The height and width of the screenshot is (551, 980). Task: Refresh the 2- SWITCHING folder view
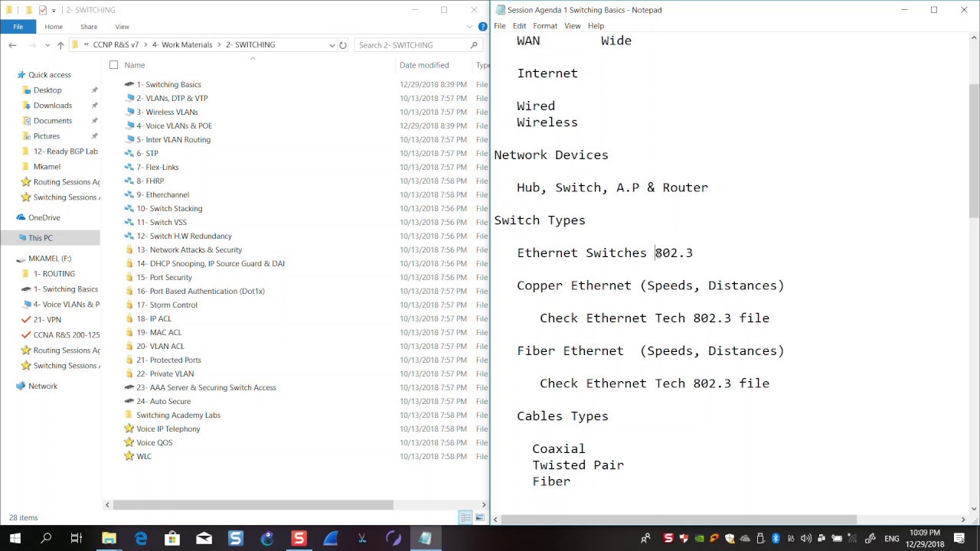click(343, 45)
